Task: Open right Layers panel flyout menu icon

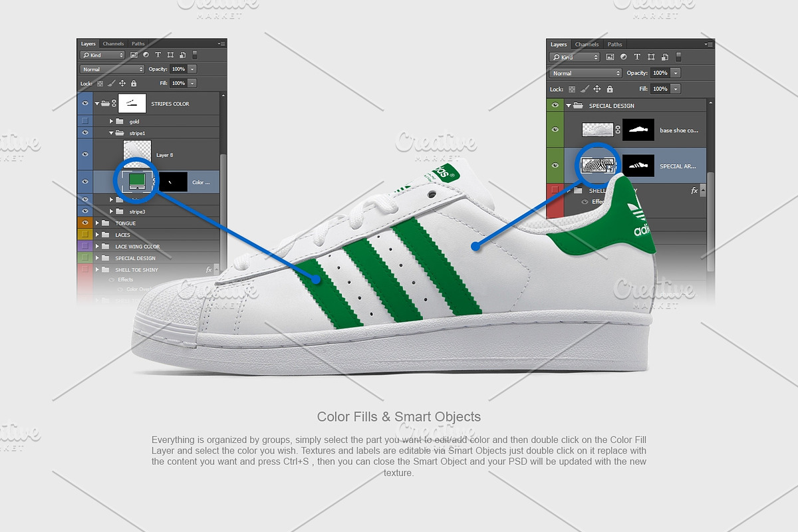Action: coord(710,45)
